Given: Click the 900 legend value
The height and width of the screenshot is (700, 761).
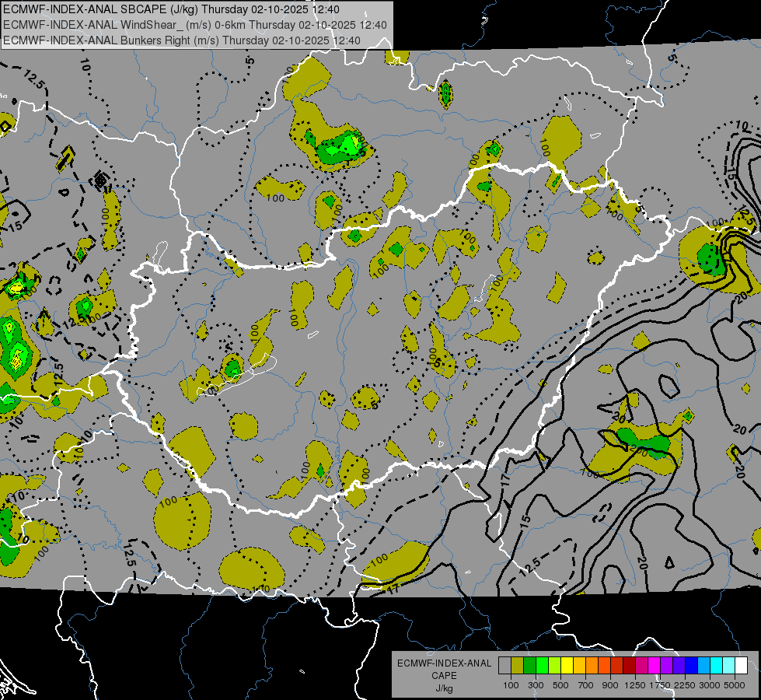Looking at the screenshot, I should click(x=610, y=685).
